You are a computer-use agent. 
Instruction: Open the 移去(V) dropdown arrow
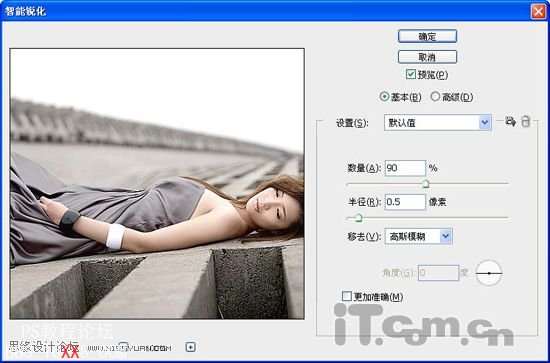click(x=445, y=236)
